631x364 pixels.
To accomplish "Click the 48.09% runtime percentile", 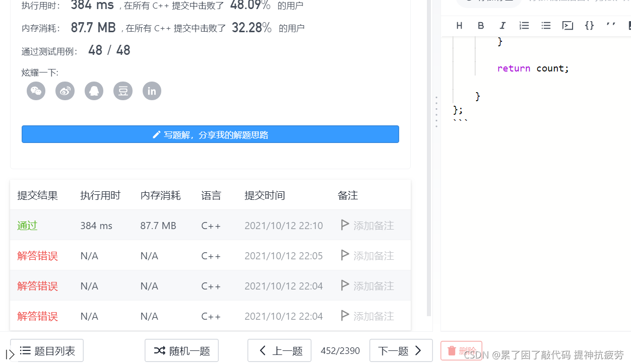I will [250, 6].
